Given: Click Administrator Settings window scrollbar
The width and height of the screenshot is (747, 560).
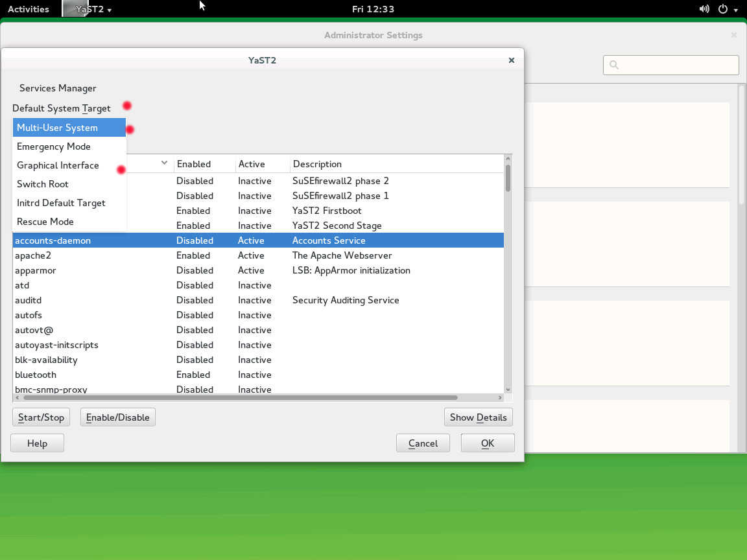Looking at the screenshot, I should point(741,145).
